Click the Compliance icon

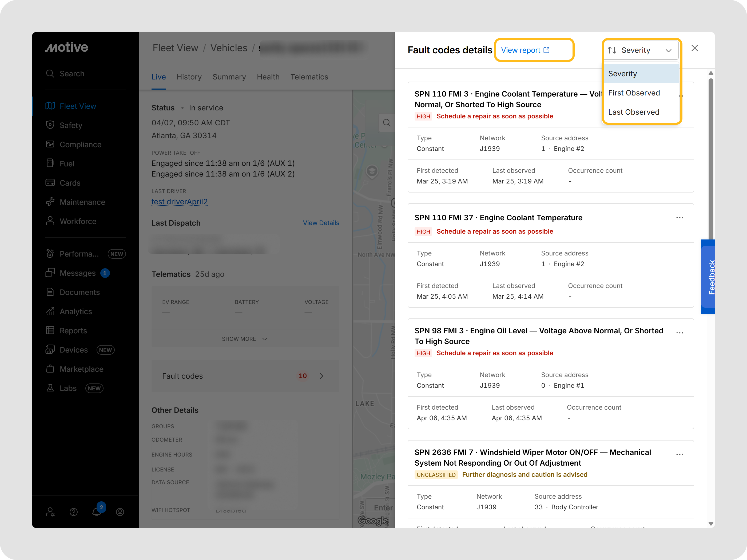[x=50, y=144]
